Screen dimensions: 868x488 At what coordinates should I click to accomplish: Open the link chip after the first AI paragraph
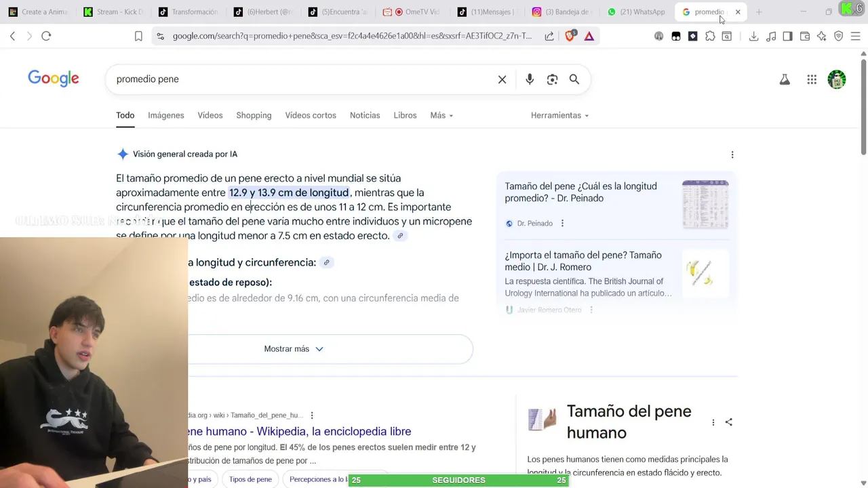point(400,236)
